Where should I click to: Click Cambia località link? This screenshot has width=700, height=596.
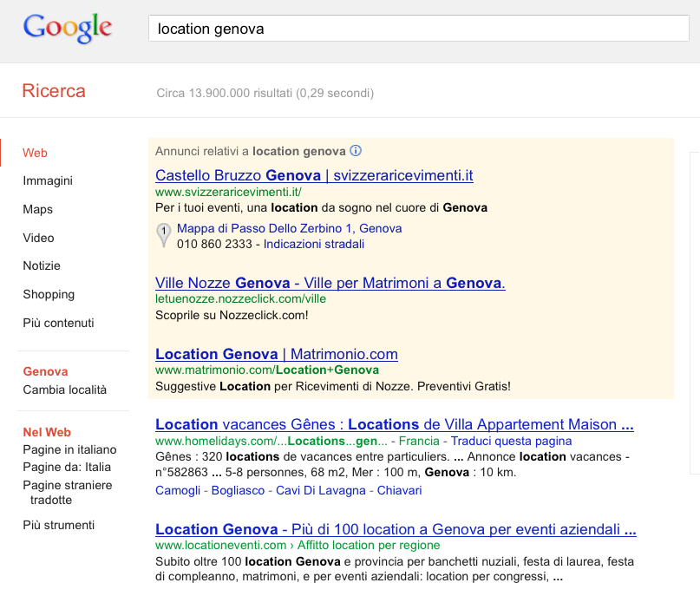[65, 390]
